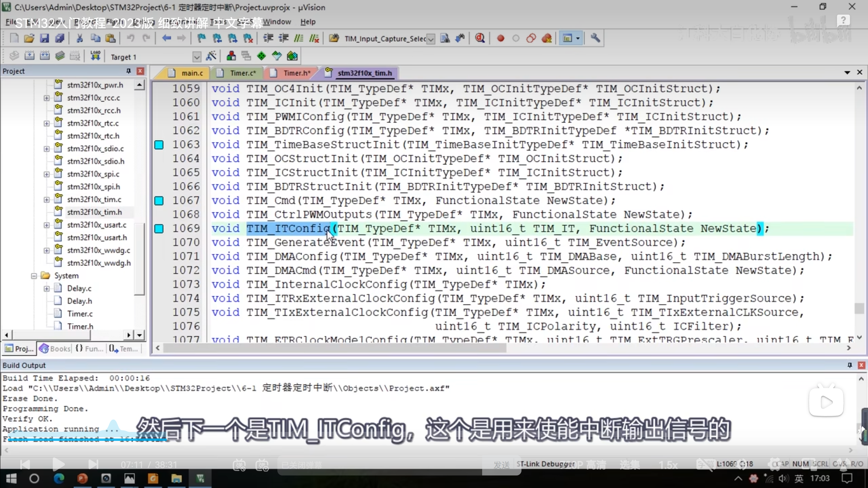
Task: Click the Cut scissors icon
Action: (80, 38)
